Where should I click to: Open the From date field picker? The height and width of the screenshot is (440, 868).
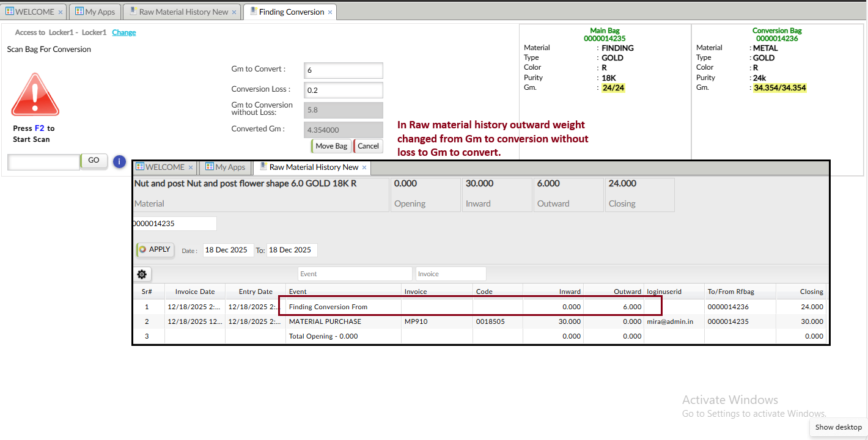coord(227,250)
